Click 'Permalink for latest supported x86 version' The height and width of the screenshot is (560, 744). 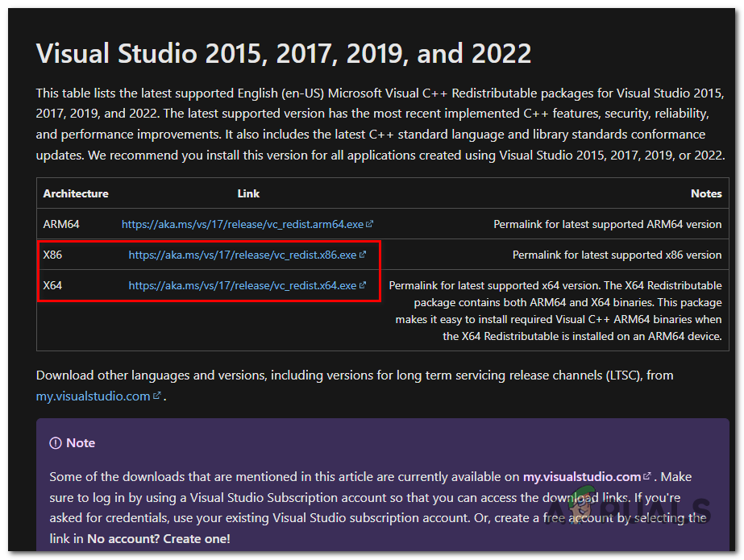point(617,255)
